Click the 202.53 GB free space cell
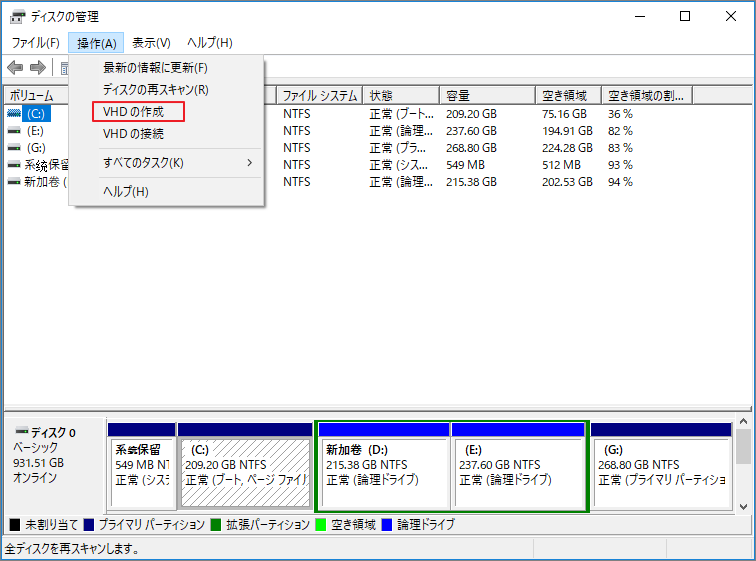Viewport: 756px width, 561px height. 567,182
